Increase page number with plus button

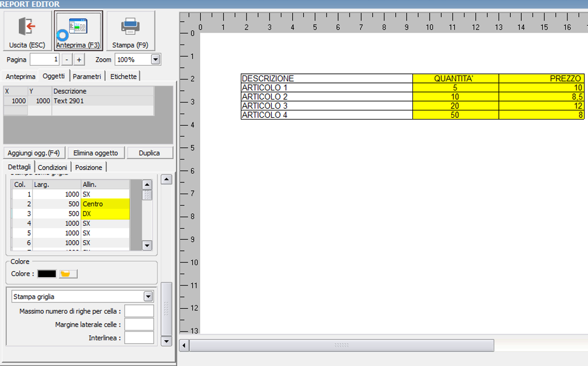tap(79, 59)
